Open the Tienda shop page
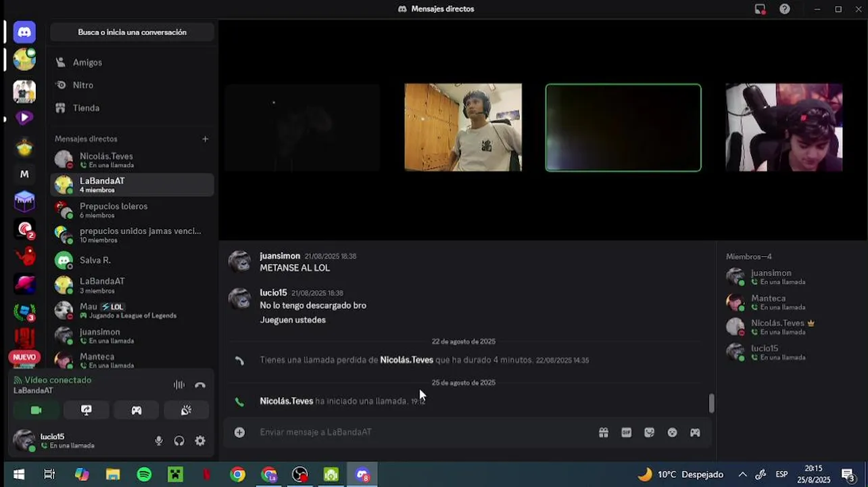Screen dimensions: 868x487 click(132, 108)
